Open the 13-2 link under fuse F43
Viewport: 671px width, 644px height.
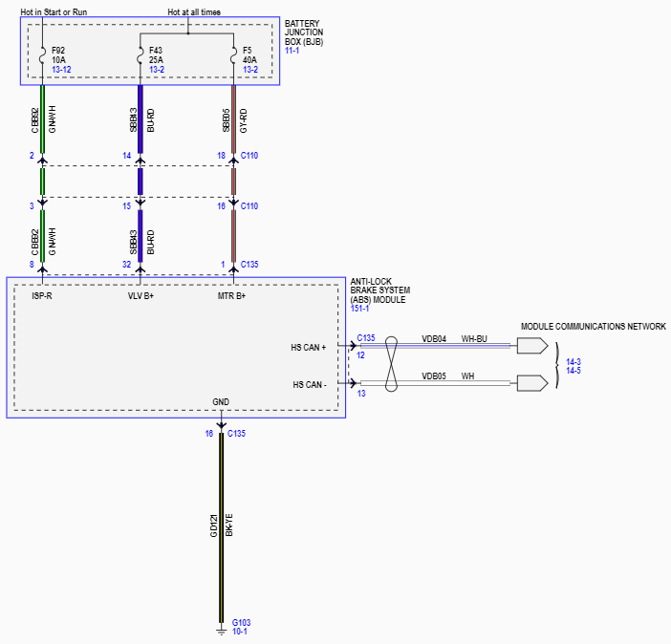157,70
